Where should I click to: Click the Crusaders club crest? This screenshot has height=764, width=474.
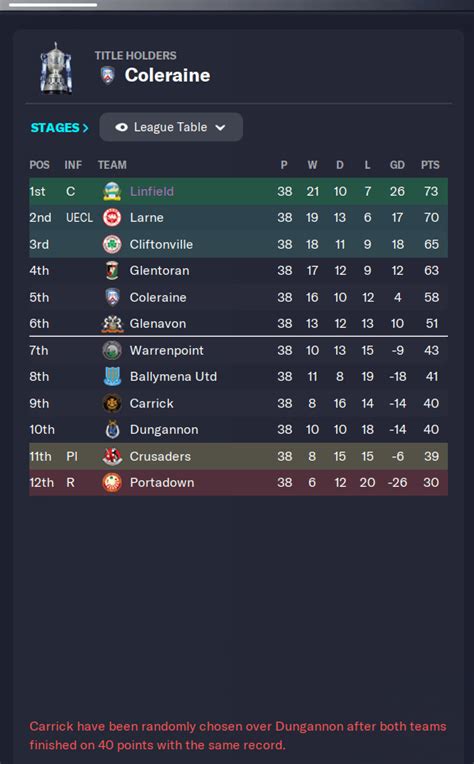[112, 456]
